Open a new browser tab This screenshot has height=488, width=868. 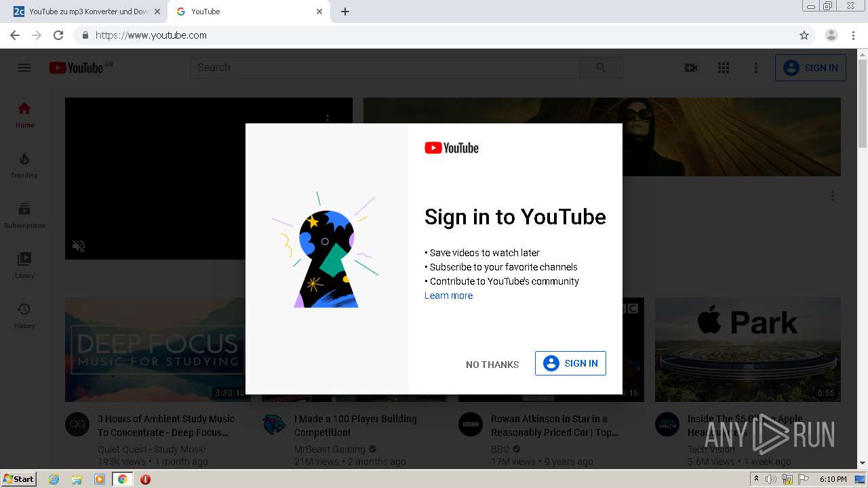345,12
